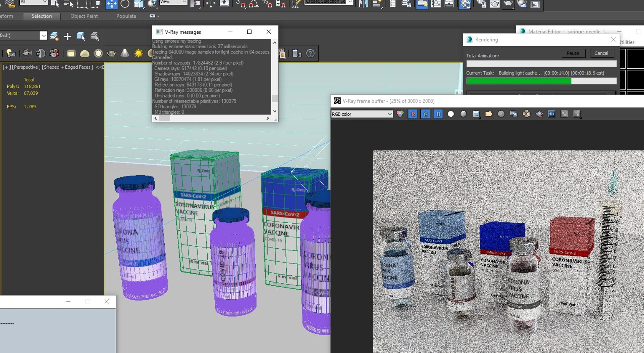The image size is (644, 353).
Task: Open the Populate ribbon tab
Action: [x=126, y=16]
